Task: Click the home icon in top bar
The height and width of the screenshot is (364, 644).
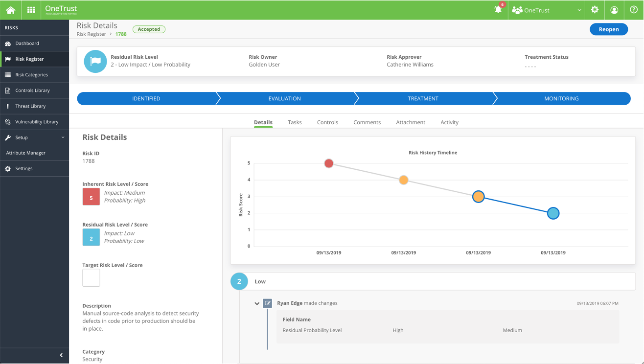Action: 10,10
